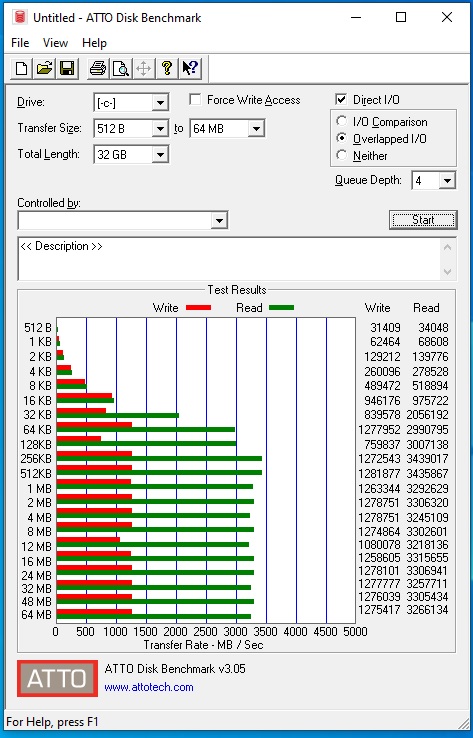
Task: Open the Total Length 32 GB dropdown
Action: point(160,154)
